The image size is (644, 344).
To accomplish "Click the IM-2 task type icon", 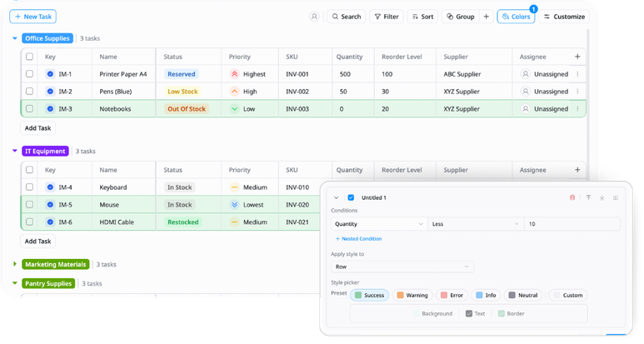I will (50, 91).
